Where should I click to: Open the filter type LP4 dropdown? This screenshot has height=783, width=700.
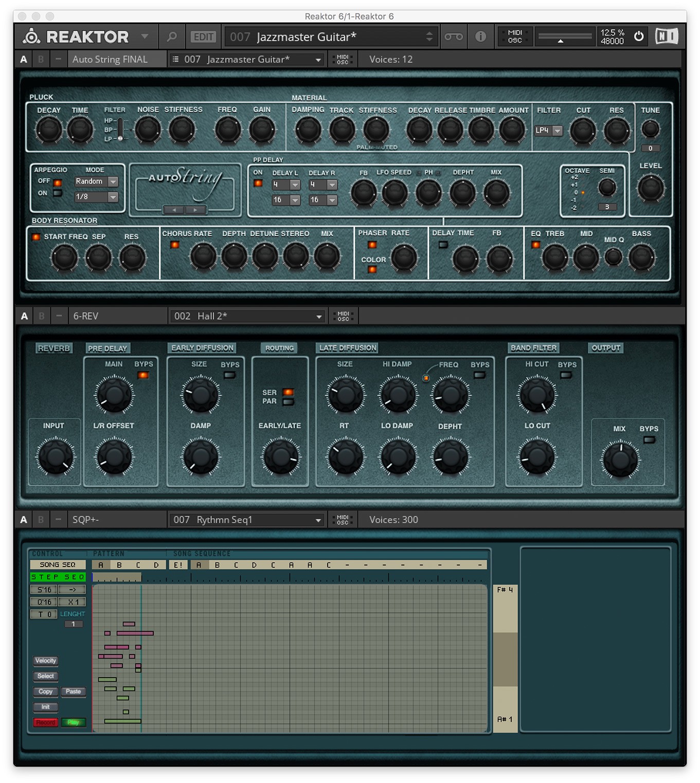[x=548, y=131]
